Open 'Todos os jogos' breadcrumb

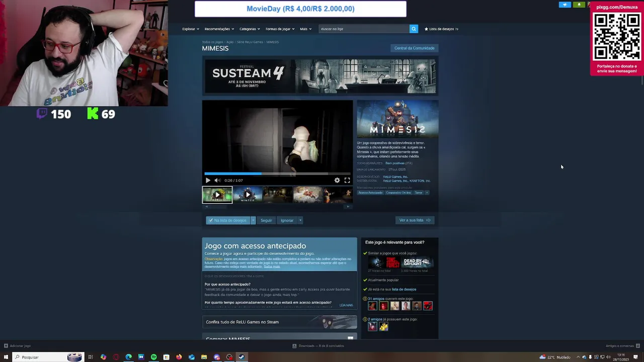pos(212,42)
